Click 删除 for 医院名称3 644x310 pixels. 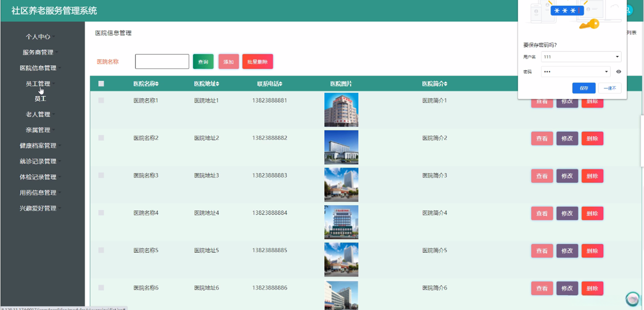click(x=592, y=176)
